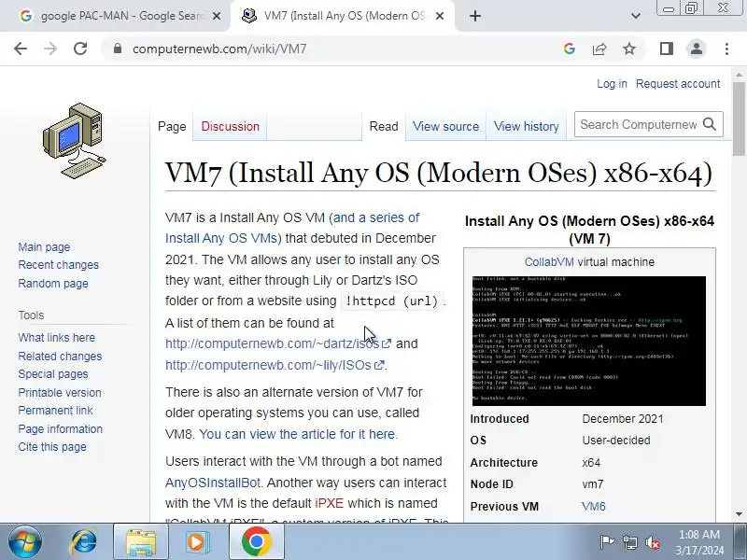The width and height of the screenshot is (747, 560).
Task: Click the scrollbar up arrow
Action: pos(739,75)
